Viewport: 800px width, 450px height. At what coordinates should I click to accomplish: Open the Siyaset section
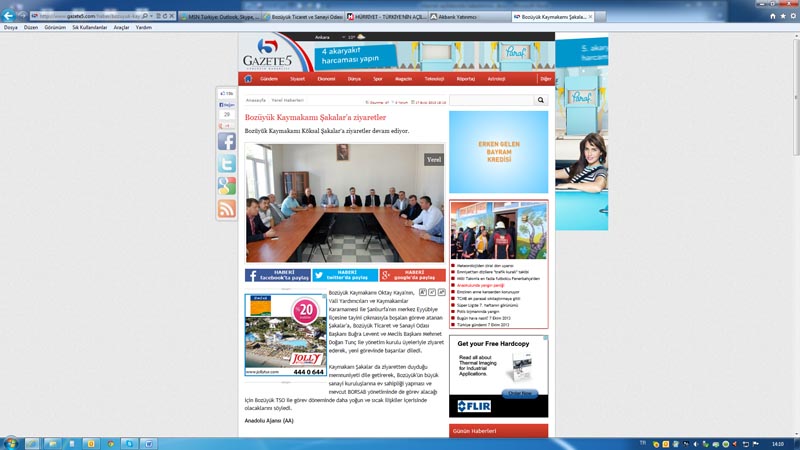[x=297, y=79]
